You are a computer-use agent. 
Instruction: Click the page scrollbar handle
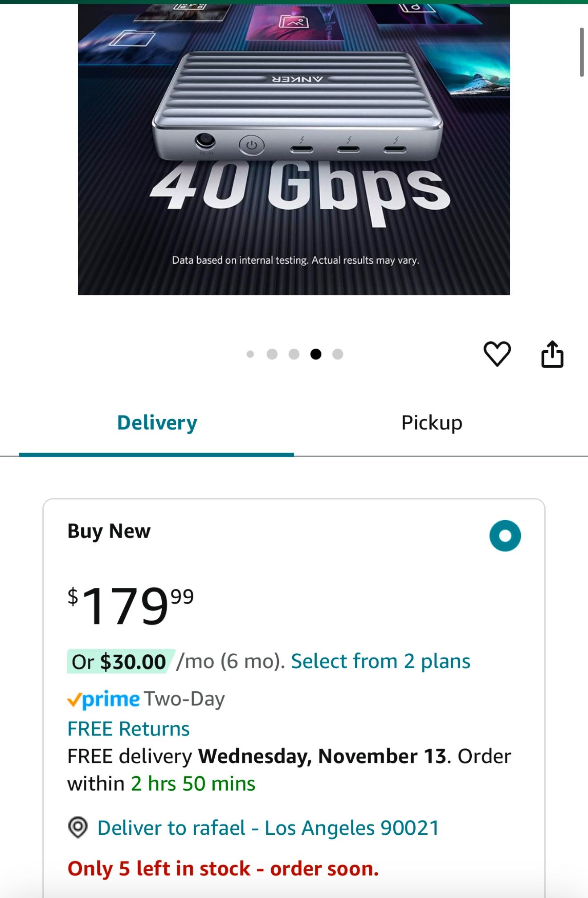pyautogui.click(x=581, y=52)
